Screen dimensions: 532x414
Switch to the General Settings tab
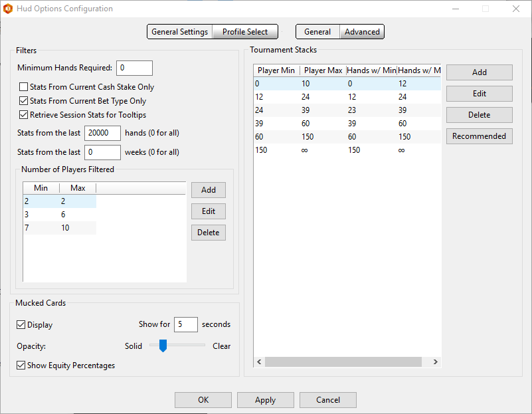180,32
